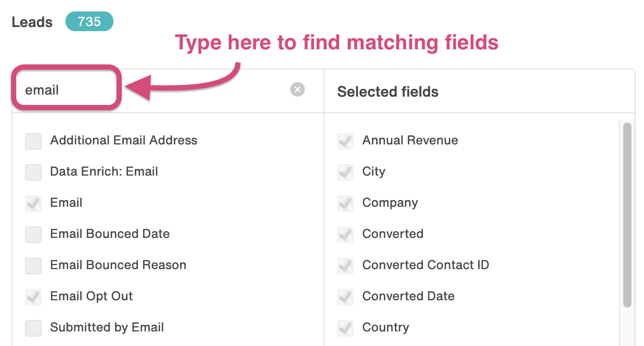Toggle the Email field checkbox
The height and width of the screenshot is (346, 644).
(x=33, y=203)
